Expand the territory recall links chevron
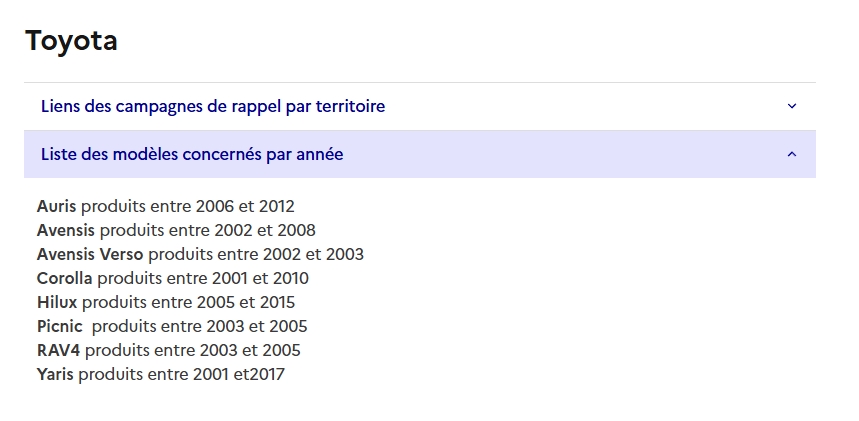Viewport: 859px width, 421px height. tap(792, 106)
